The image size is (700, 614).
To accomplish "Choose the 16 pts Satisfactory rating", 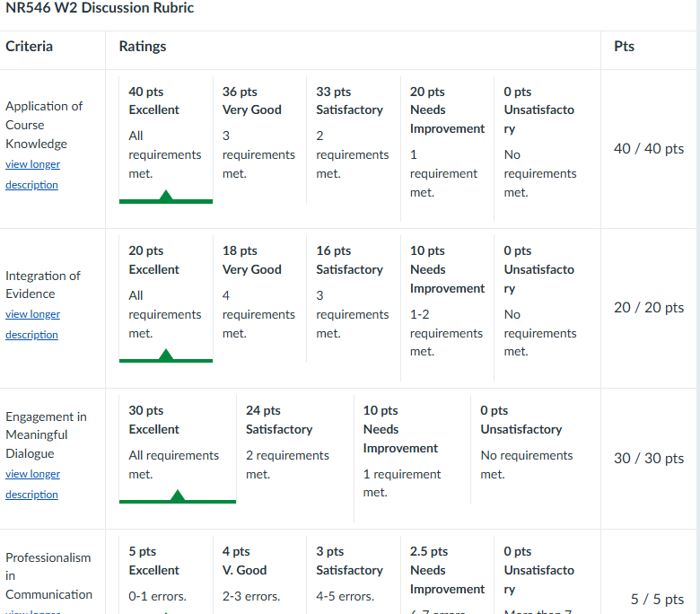I will point(352,292).
